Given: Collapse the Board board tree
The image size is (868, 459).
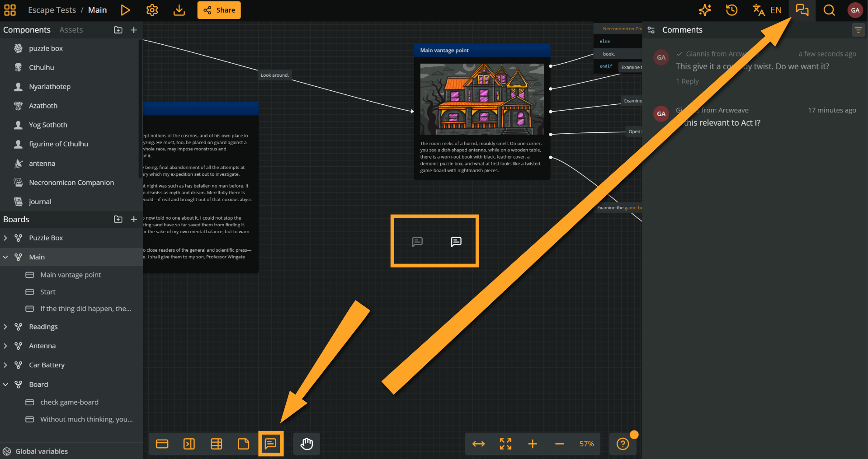Looking at the screenshot, I should pos(5,384).
